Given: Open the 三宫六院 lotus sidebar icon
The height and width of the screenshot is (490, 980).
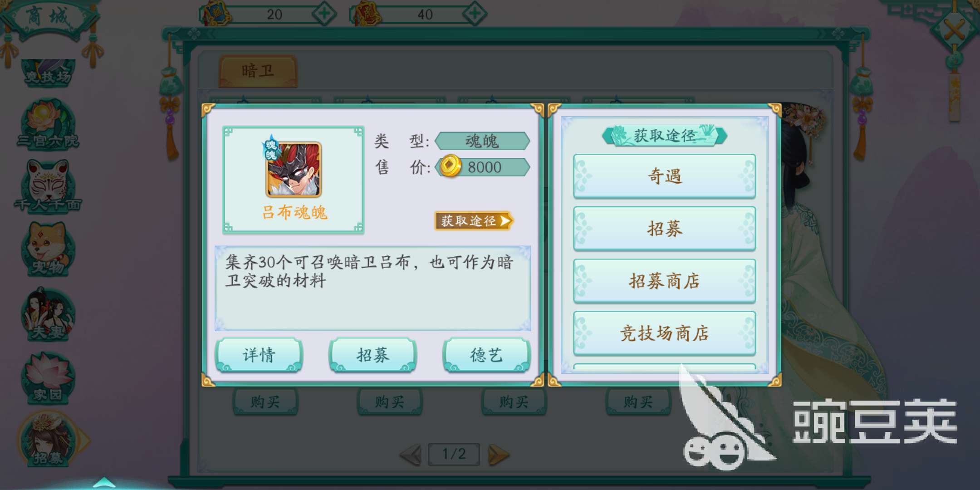Looking at the screenshot, I should point(48,123).
